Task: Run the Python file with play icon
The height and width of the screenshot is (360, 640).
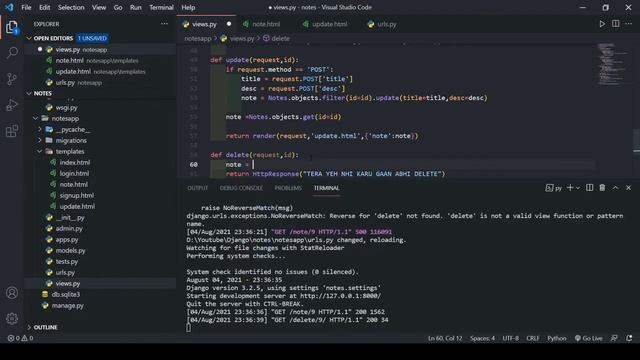Action: (602, 24)
